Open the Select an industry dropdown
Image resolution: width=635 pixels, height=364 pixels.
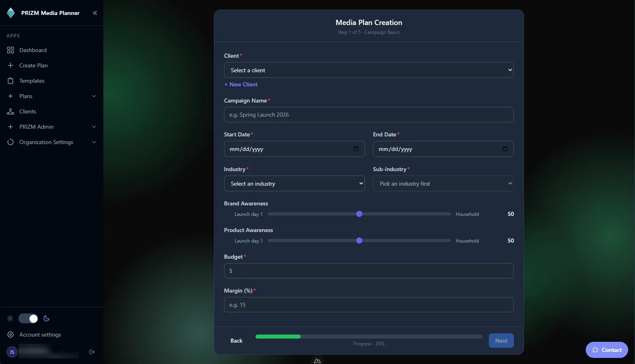[x=294, y=184]
